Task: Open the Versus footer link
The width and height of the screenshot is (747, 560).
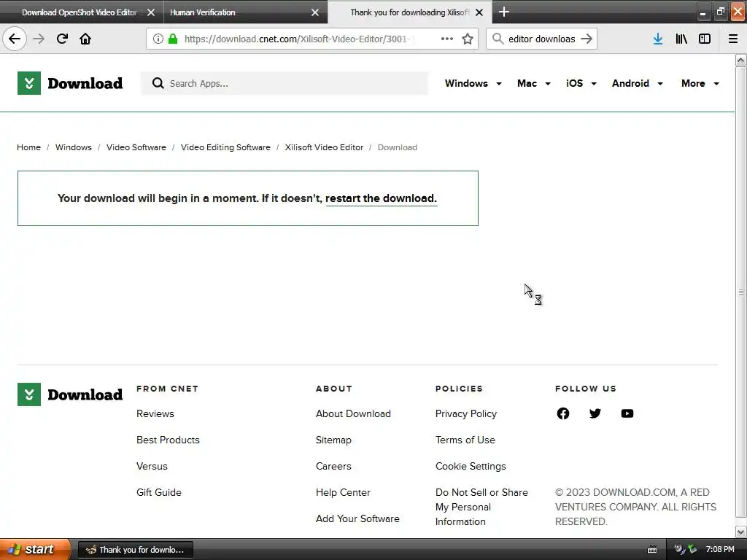Action: tap(152, 466)
